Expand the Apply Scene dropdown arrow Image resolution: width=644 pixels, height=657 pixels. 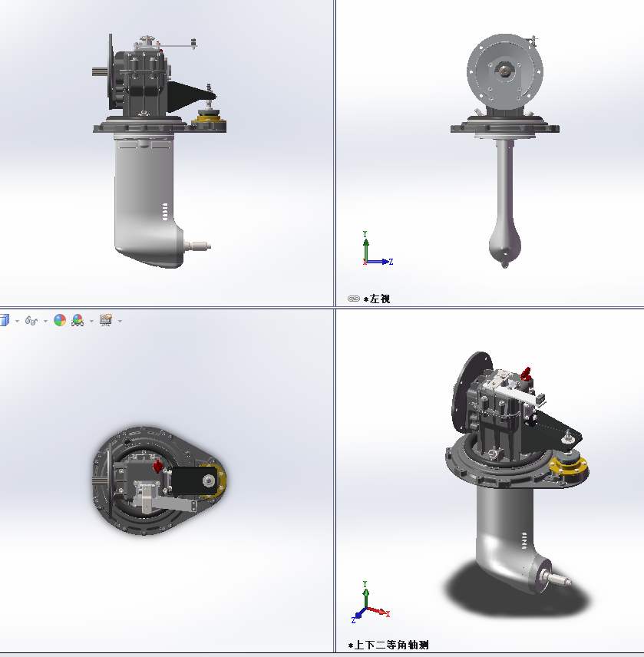tap(92, 322)
